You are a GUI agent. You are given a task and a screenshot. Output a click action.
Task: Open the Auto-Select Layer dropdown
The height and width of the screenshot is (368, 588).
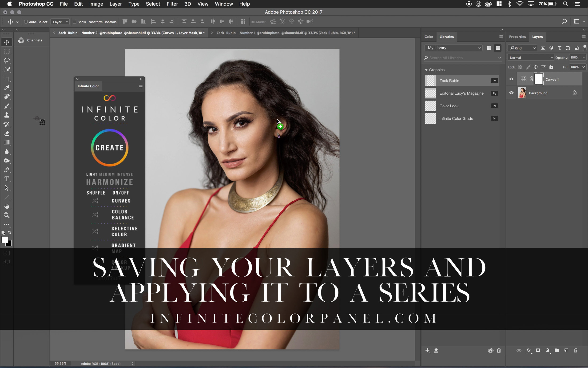(60, 22)
